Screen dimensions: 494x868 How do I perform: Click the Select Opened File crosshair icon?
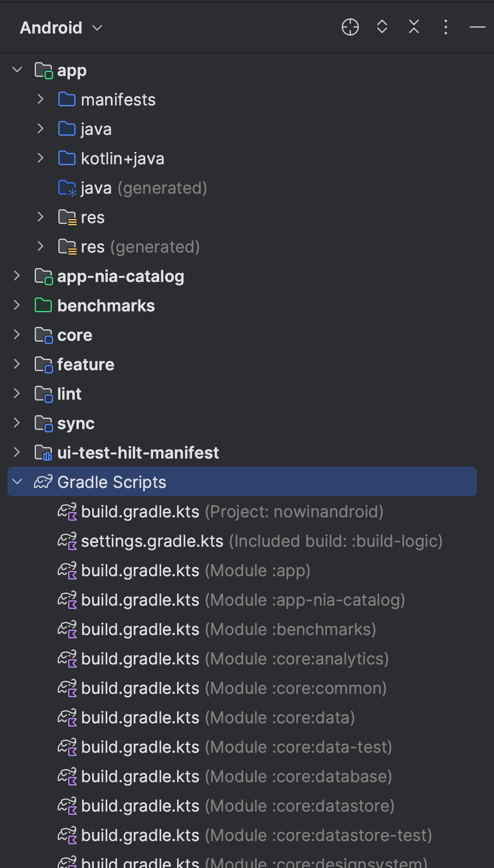click(350, 27)
